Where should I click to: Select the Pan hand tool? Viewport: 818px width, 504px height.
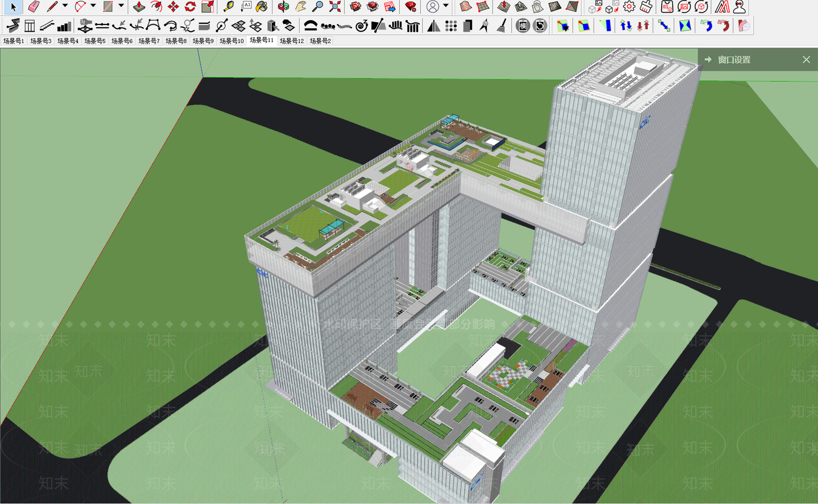click(301, 7)
